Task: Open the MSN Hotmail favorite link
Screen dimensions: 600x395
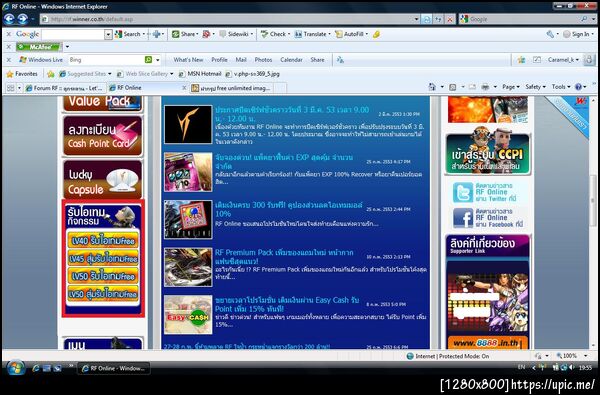Action: (x=200, y=74)
